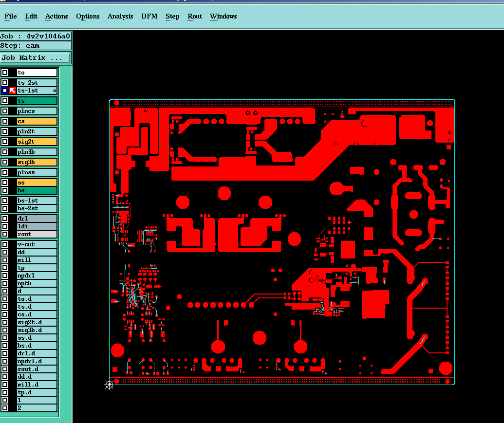Image resolution: width=504 pixels, height=423 pixels.
Task: Toggle display checkbox for the drl layer
Action: 5,219
